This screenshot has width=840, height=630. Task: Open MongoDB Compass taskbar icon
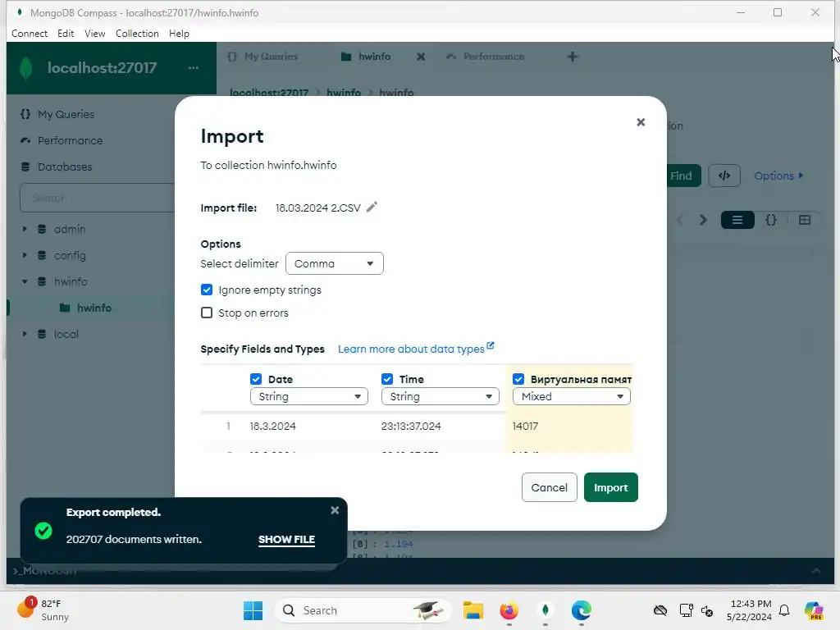[x=546, y=610]
